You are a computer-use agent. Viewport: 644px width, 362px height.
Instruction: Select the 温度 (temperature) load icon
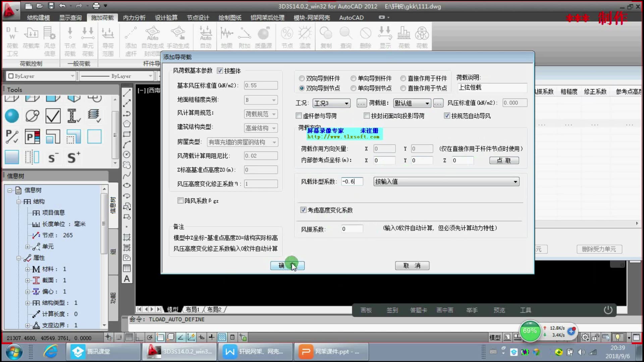click(305, 37)
